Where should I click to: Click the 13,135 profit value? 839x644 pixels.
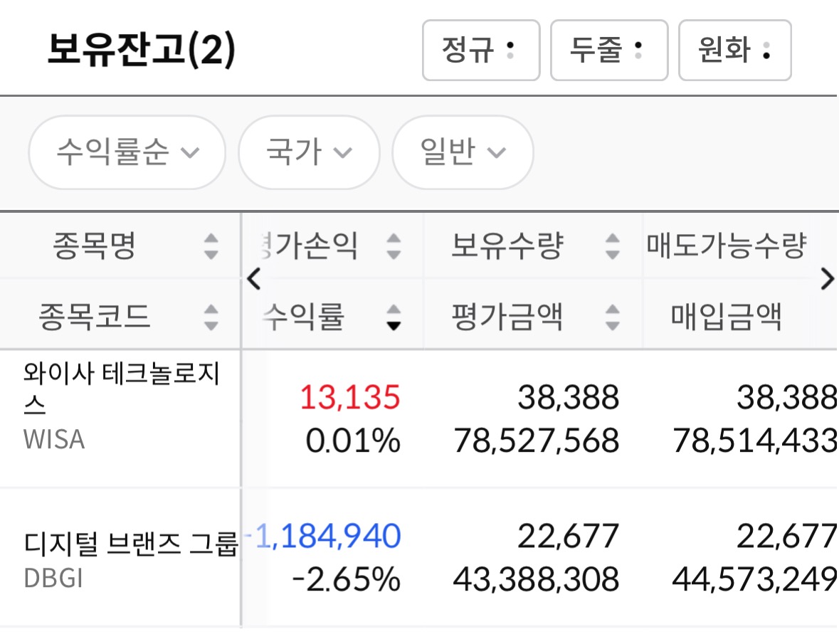click(x=350, y=397)
